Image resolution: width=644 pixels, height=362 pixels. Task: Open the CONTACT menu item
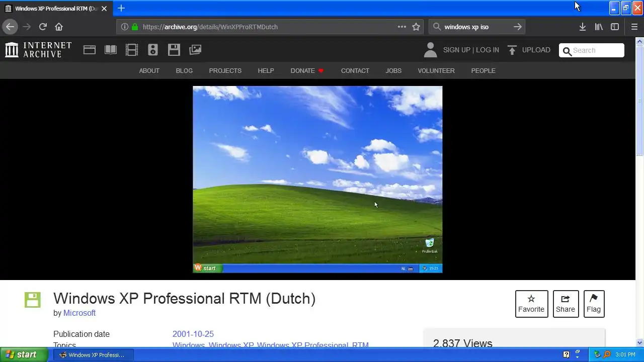355,71
